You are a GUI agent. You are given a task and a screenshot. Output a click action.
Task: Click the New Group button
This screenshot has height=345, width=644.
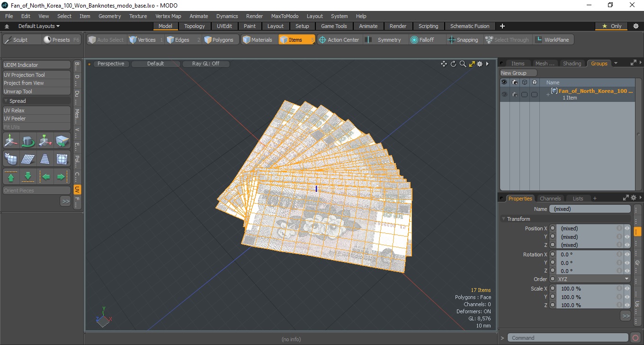[519, 73]
